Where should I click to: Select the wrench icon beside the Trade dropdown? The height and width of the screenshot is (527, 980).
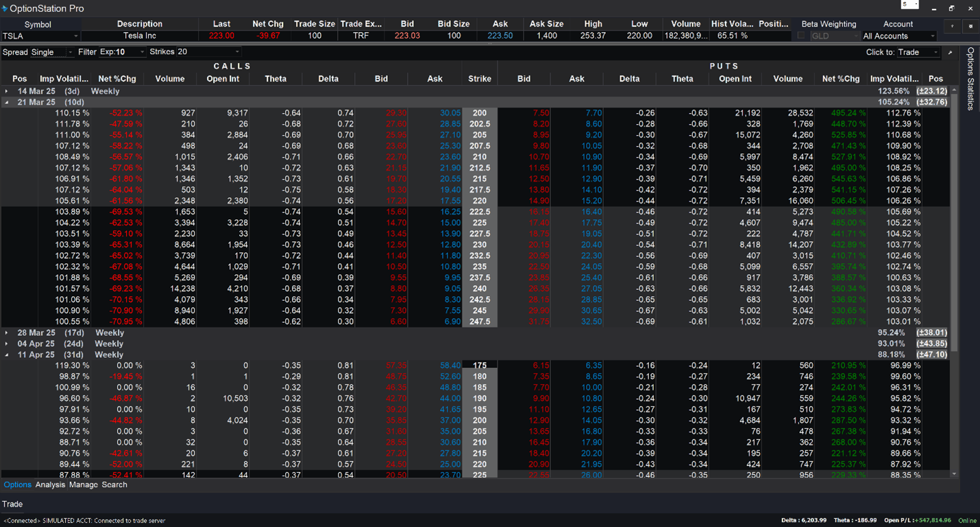point(951,51)
